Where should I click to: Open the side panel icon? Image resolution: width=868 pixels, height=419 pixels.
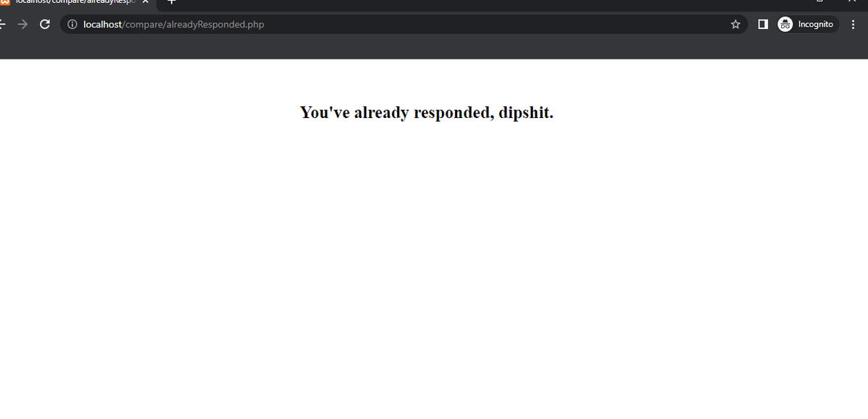click(762, 25)
